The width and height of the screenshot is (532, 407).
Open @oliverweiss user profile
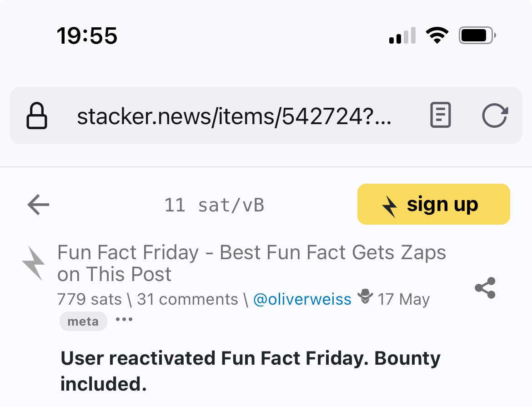tap(302, 299)
